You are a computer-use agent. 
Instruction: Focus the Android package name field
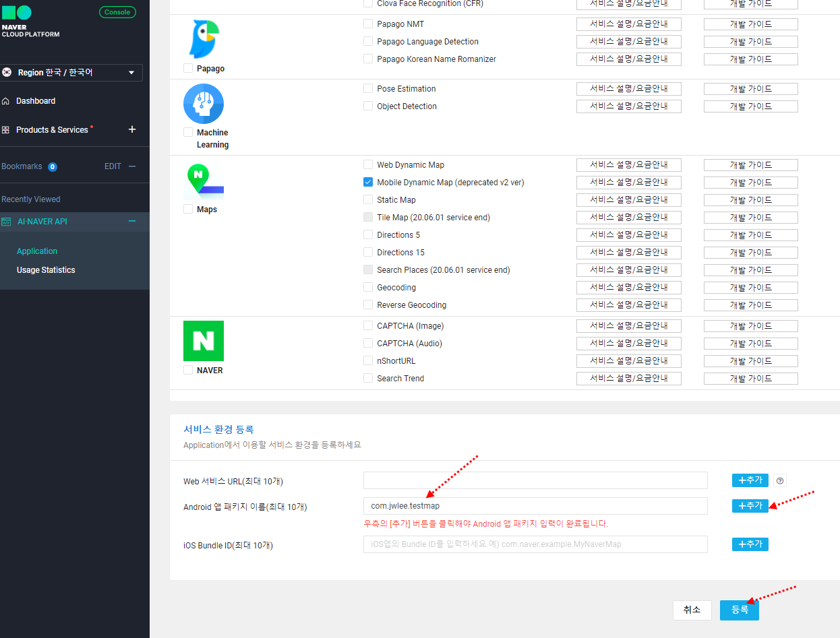pos(535,506)
